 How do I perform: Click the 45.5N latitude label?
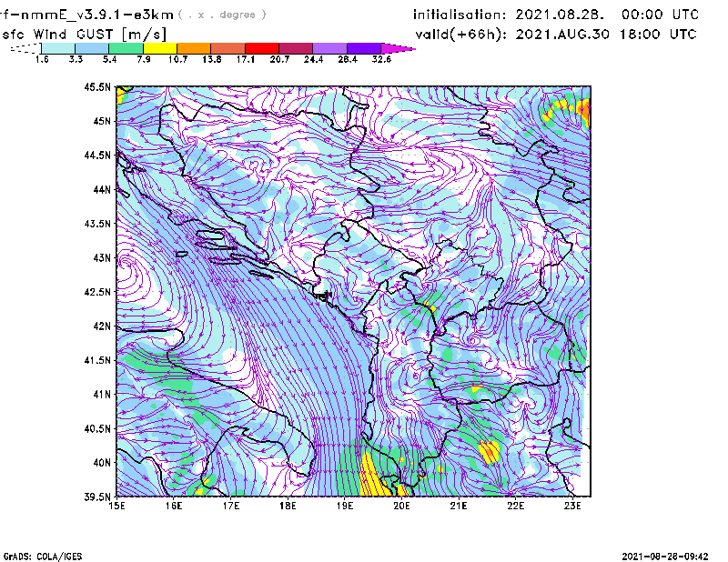97,87
